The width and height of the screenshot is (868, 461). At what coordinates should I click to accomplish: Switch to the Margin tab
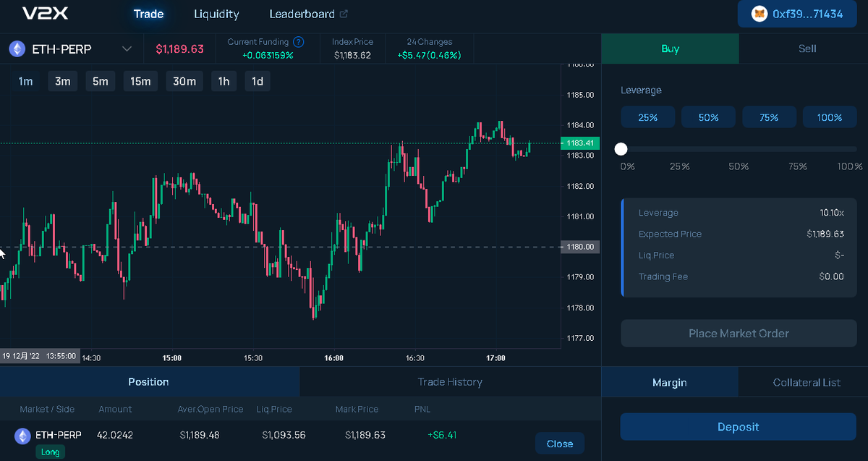pyautogui.click(x=670, y=382)
